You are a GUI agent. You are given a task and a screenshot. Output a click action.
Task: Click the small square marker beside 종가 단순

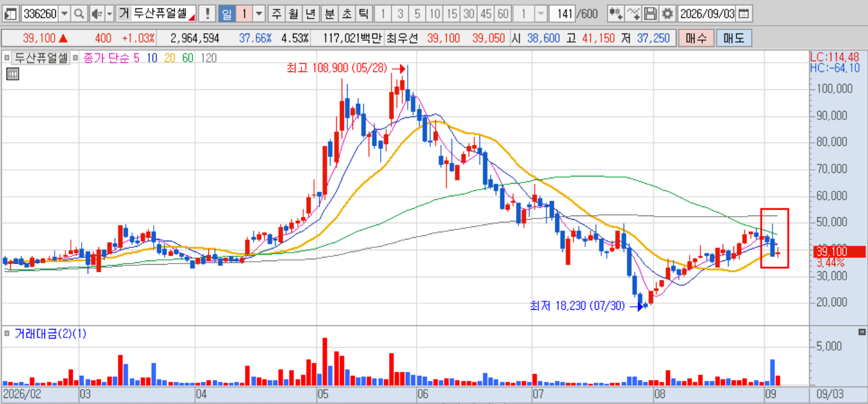pos(74,58)
